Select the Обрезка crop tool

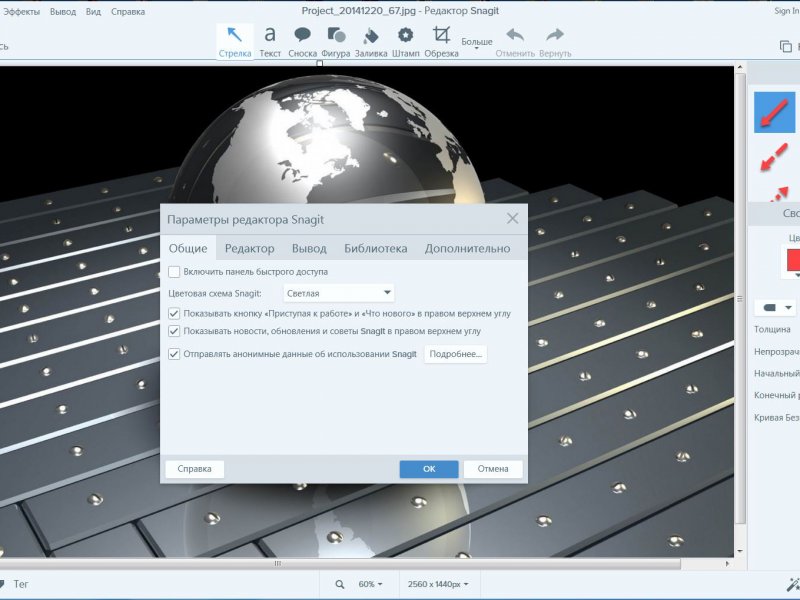[x=441, y=42]
